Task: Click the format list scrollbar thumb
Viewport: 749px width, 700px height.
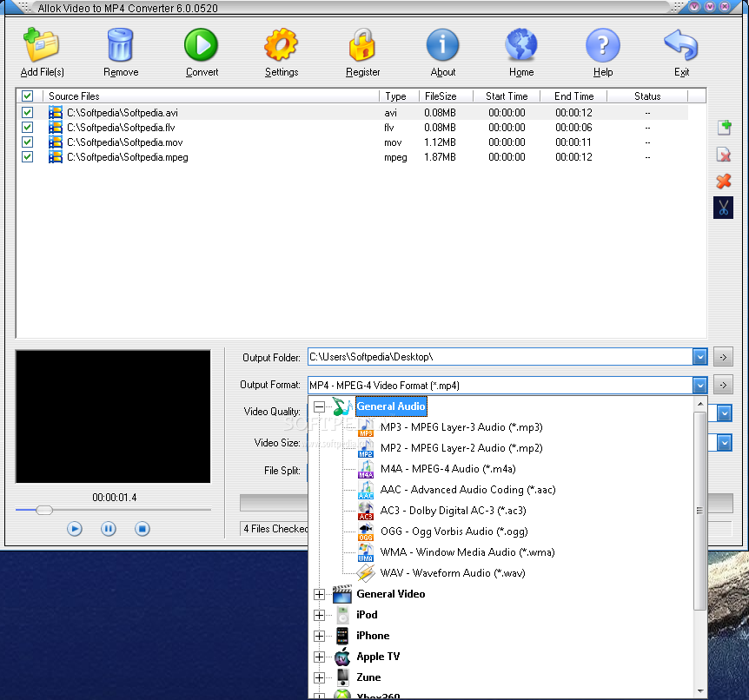Action: 699,510
